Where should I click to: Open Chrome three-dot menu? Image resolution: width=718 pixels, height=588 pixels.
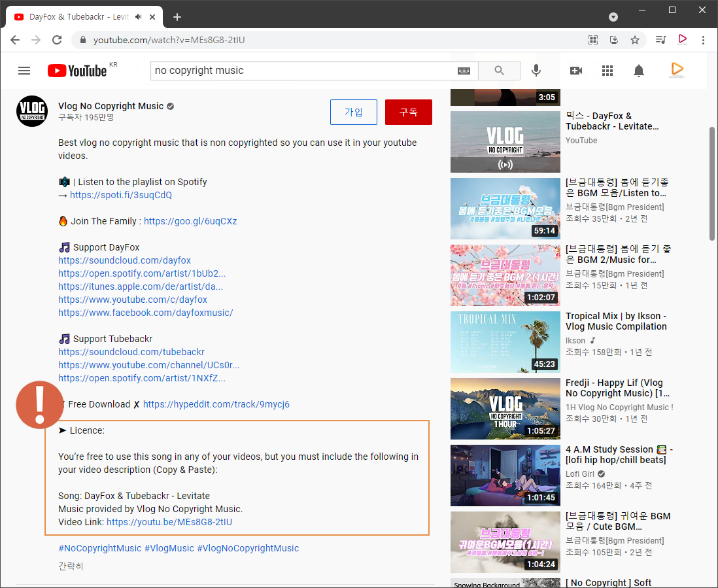click(703, 40)
